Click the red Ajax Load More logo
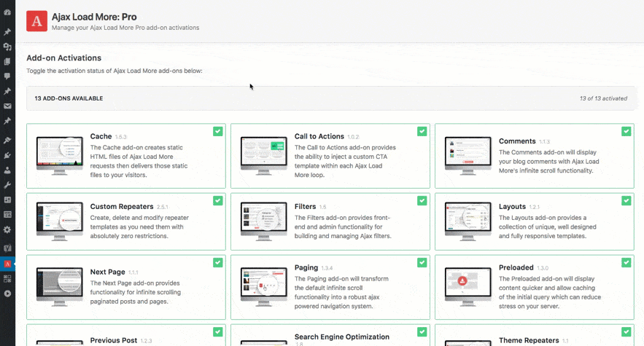Viewport: 644px width, 346px height. click(x=37, y=21)
